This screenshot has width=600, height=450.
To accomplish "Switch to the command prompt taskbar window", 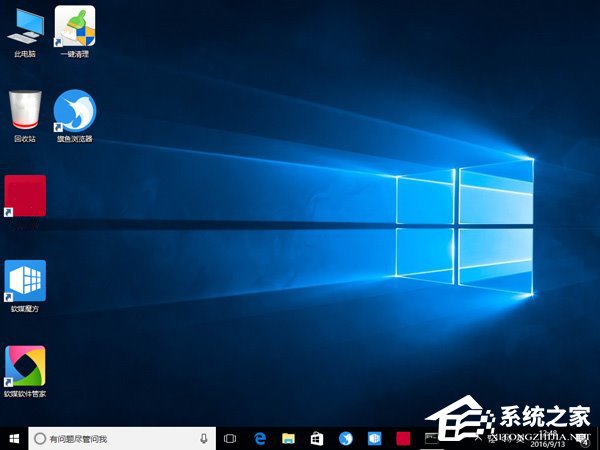I will click(x=432, y=439).
